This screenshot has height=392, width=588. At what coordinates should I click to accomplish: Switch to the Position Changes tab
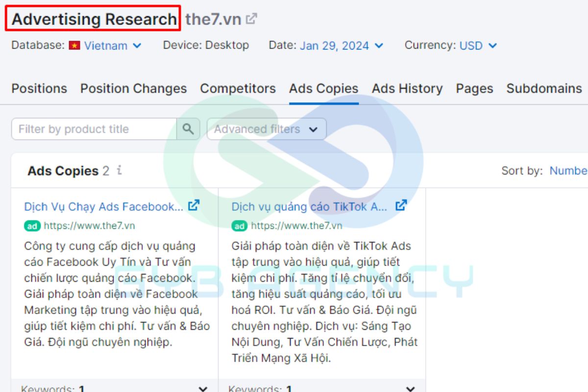[x=134, y=89]
